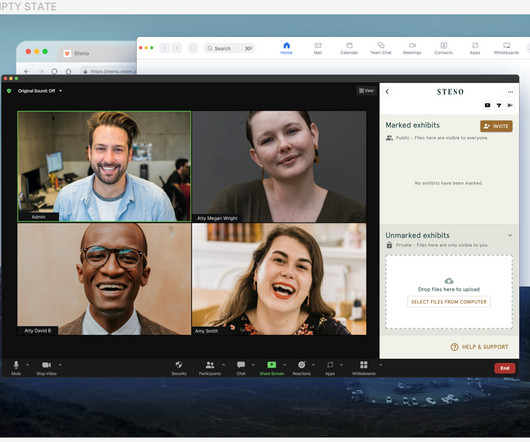Open the meeting Chat
The image size is (530, 442).
point(241,368)
